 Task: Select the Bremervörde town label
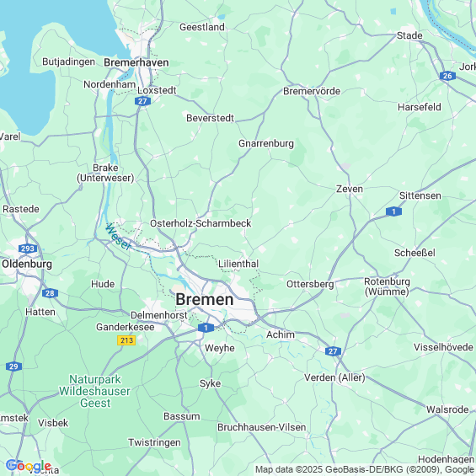point(312,91)
